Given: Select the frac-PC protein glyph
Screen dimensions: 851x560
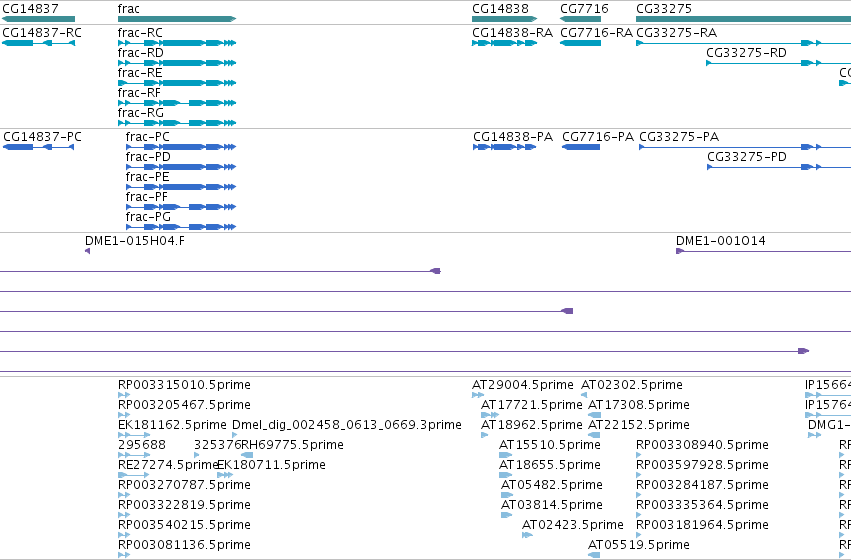Looking at the screenshot, I should 181,147.
